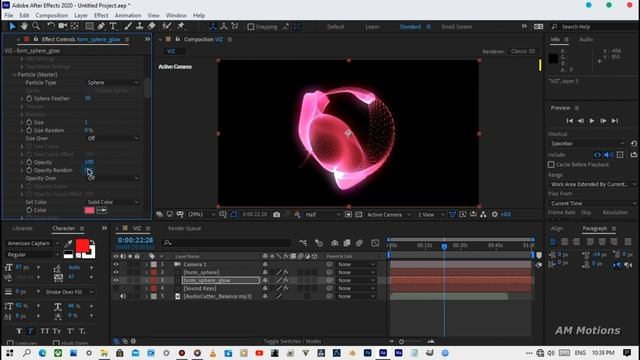Select the Pan Behind anchor tool

75,27
